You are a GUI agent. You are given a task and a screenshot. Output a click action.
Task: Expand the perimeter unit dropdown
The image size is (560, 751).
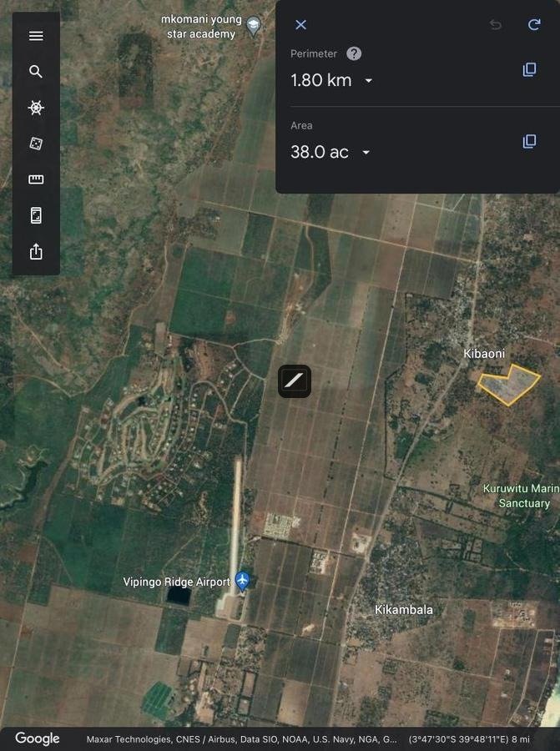[368, 81]
